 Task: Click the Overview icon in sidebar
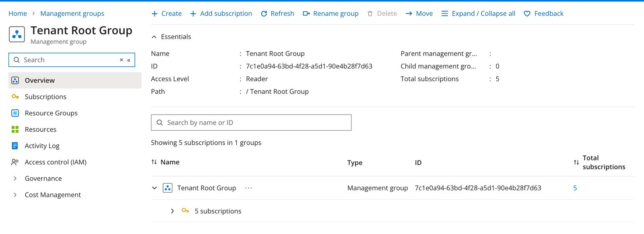tap(15, 80)
